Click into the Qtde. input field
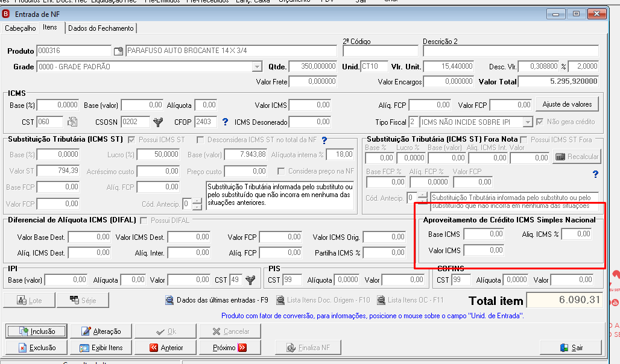This screenshot has height=364, width=620. (313, 66)
